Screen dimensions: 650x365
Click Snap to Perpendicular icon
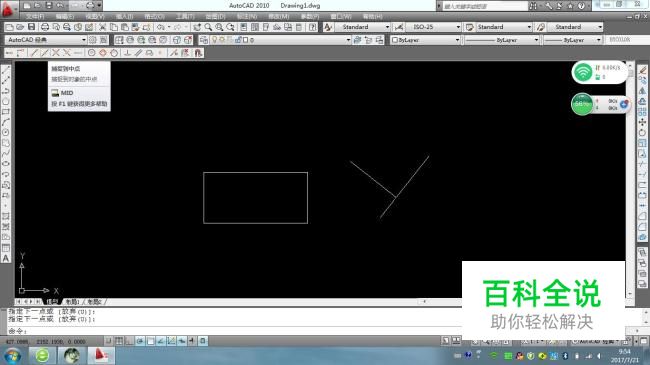[x=128, y=53]
